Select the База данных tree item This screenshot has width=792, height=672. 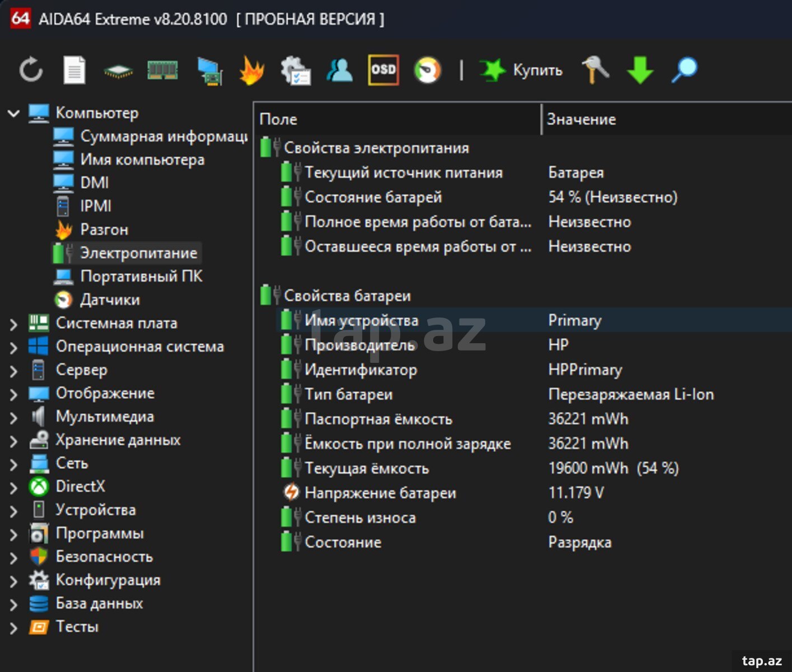[86, 604]
